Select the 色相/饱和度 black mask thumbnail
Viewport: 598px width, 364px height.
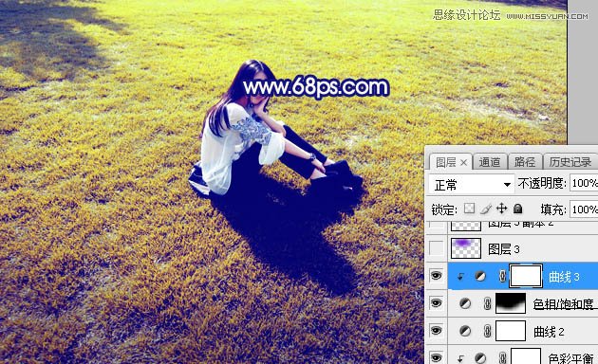(511, 303)
